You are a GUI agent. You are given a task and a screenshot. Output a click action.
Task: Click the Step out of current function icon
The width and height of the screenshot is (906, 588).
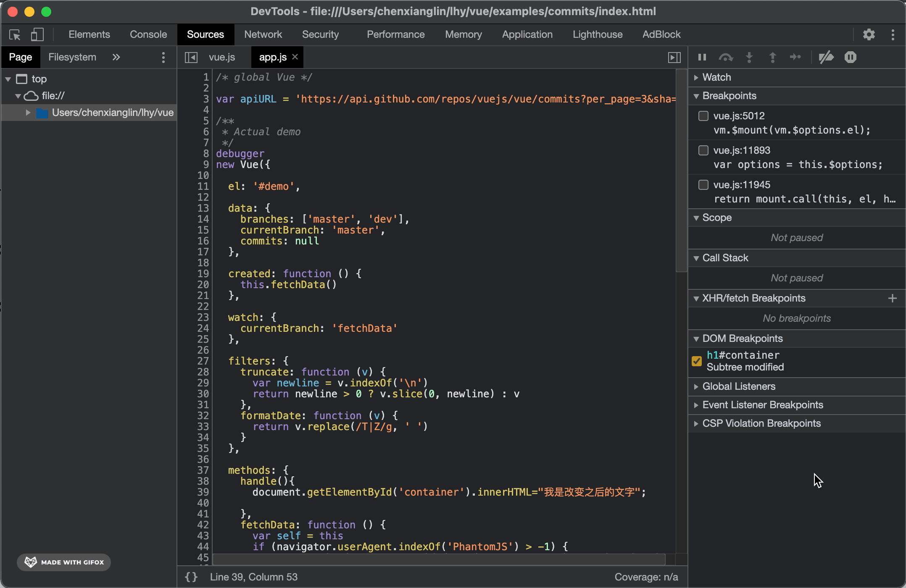pyautogui.click(x=773, y=57)
